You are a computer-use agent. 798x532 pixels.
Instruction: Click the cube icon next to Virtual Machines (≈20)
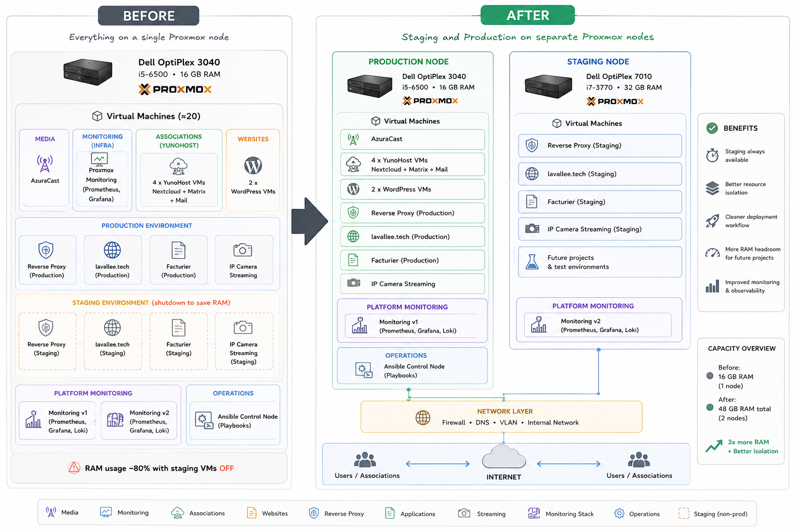[97, 116]
